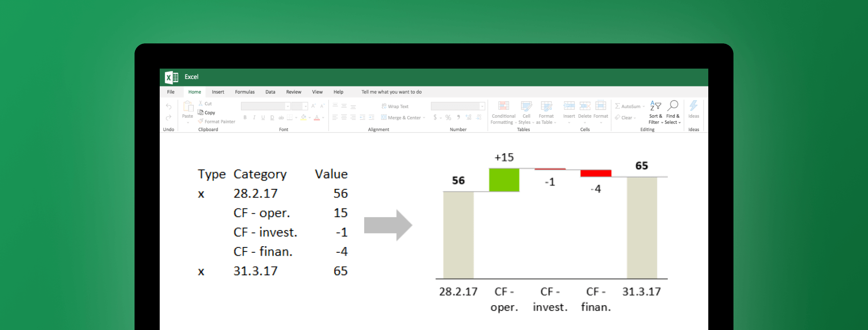Screen dimensions: 868x330
Task: Toggle Bold formatting
Action: click(x=245, y=118)
